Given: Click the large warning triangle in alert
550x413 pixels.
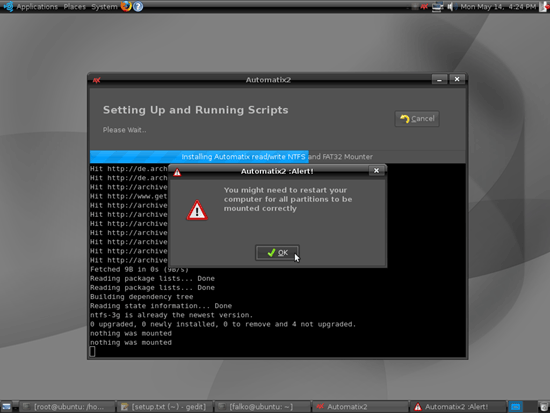Looking at the screenshot, I should [197, 210].
